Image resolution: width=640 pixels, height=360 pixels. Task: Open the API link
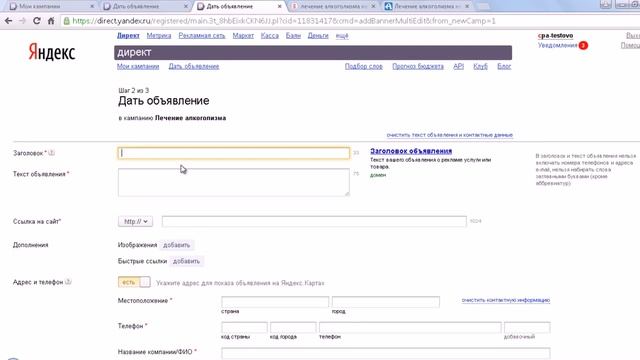[x=458, y=66]
